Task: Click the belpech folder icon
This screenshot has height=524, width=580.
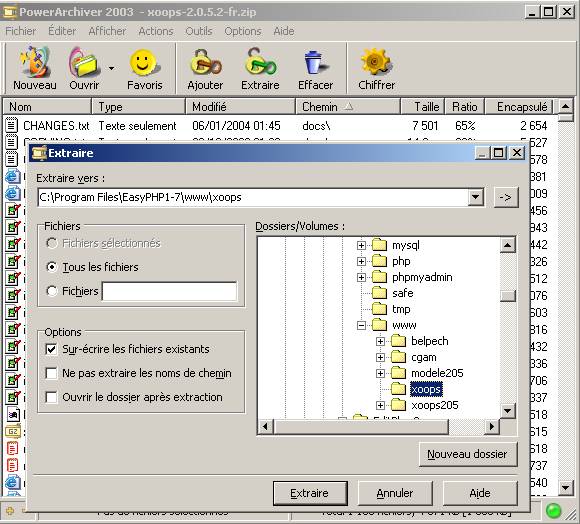Action: (398, 341)
